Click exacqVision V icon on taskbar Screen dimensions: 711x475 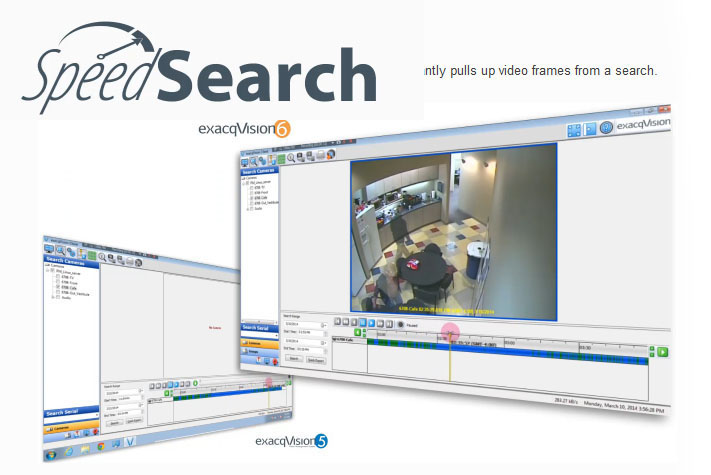pos(130,441)
